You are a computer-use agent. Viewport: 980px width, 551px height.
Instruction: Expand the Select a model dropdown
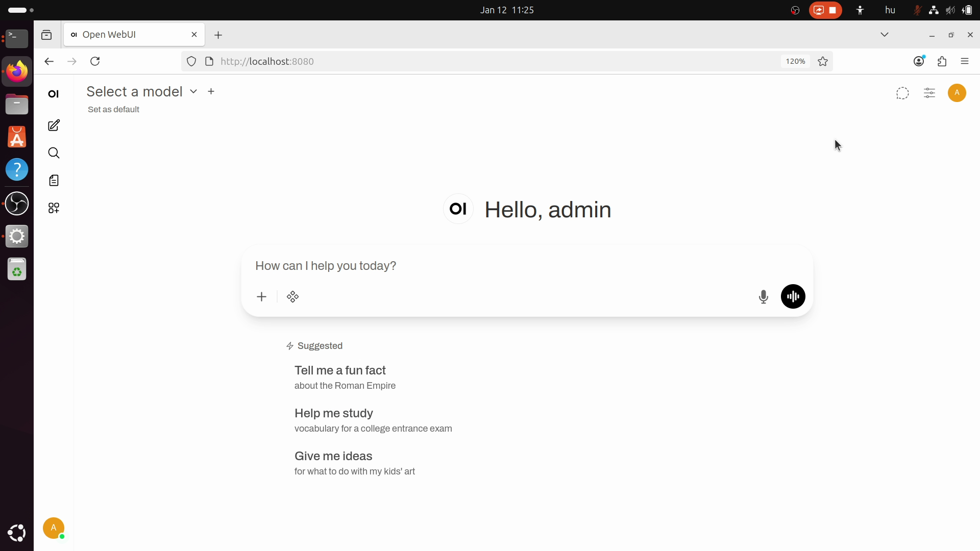point(193,91)
